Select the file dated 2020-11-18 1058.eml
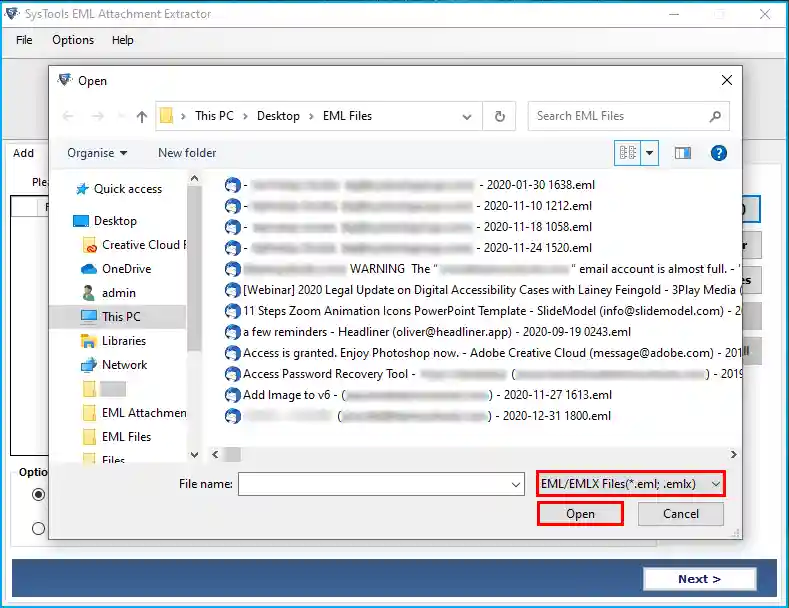Viewport: 789px width, 608px height. [x=408, y=227]
